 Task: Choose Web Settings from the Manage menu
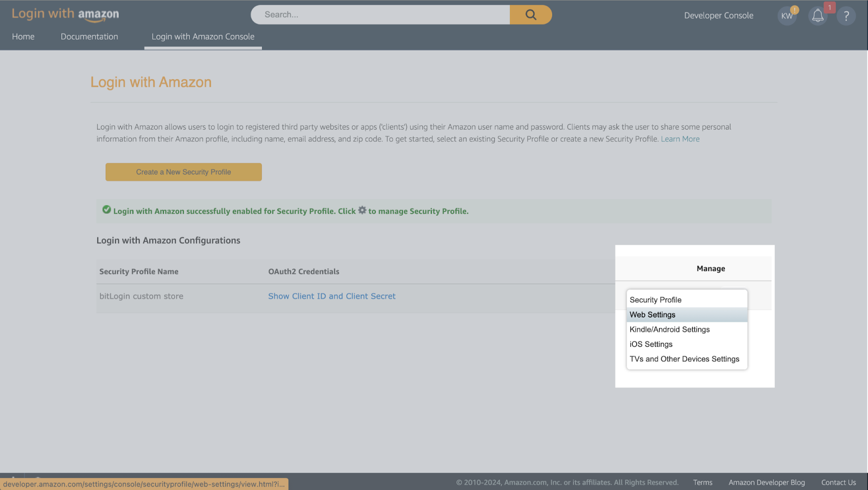(x=687, y=315)
